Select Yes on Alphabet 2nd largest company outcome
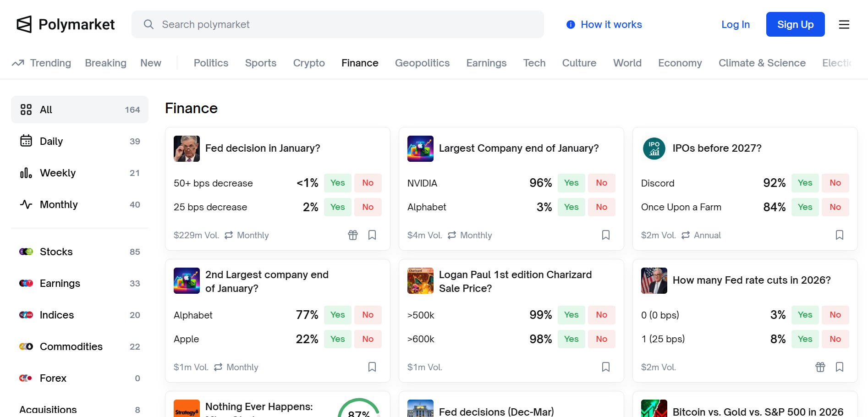Screen dimensions: 868x417 [x=337, y=315]
